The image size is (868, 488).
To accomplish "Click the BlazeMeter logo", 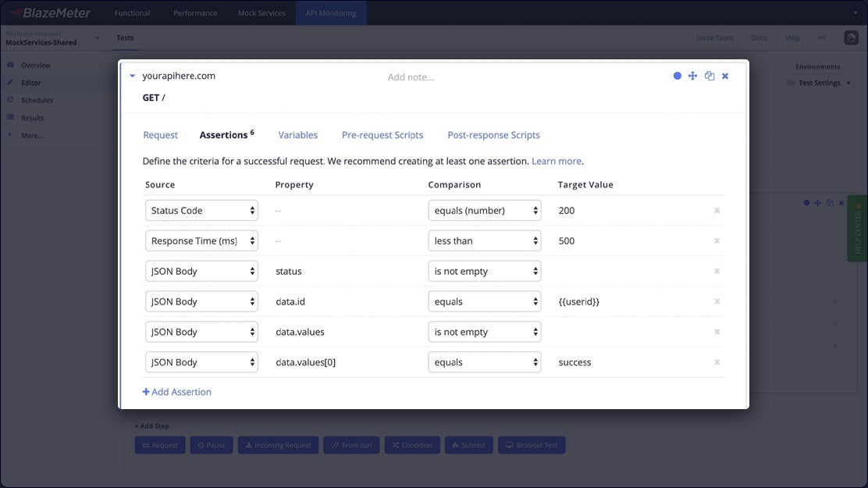I will (51, 12).
